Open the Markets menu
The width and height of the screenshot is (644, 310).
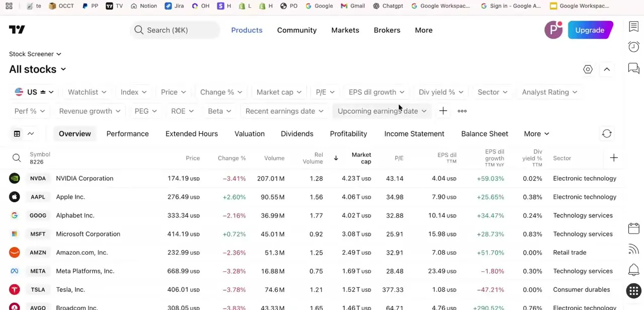(x=345, y=30)
